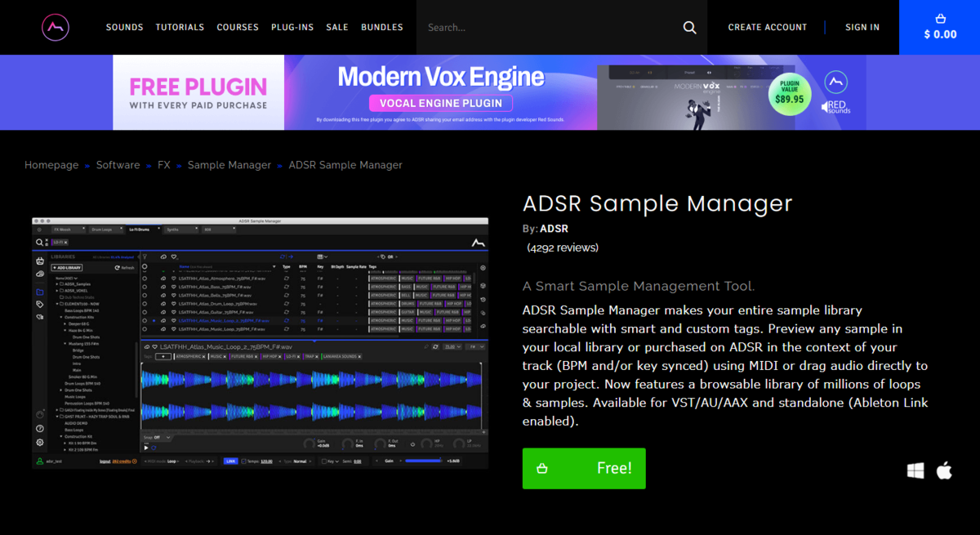The image size is (980, 535).
Task: Click the ADSR logo in the top-left corner
Action: point(56,27)
